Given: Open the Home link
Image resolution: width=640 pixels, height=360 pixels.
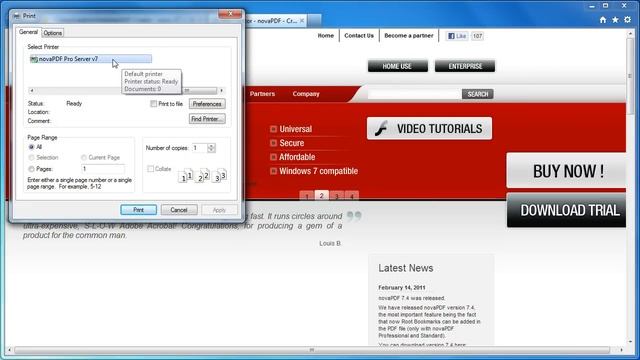Looking at the screenshot, I should [x=325, y=36].
